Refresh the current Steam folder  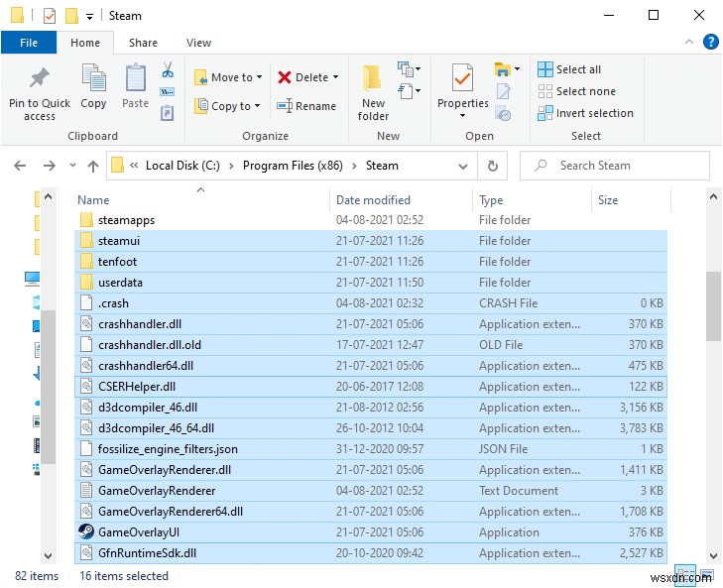coord(492,166)
